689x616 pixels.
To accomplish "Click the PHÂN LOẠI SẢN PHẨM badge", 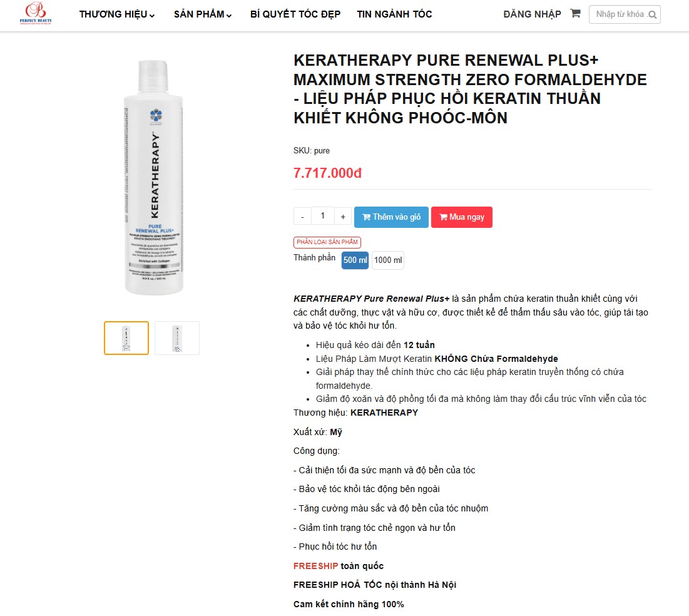I will [x=327, y=242].
